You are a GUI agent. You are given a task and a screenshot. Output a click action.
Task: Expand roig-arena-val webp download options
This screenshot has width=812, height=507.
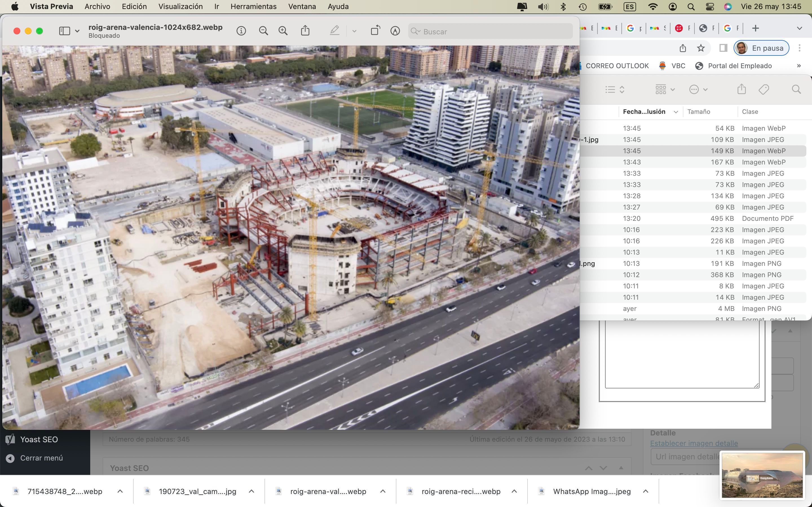click(x=383, y=491)
